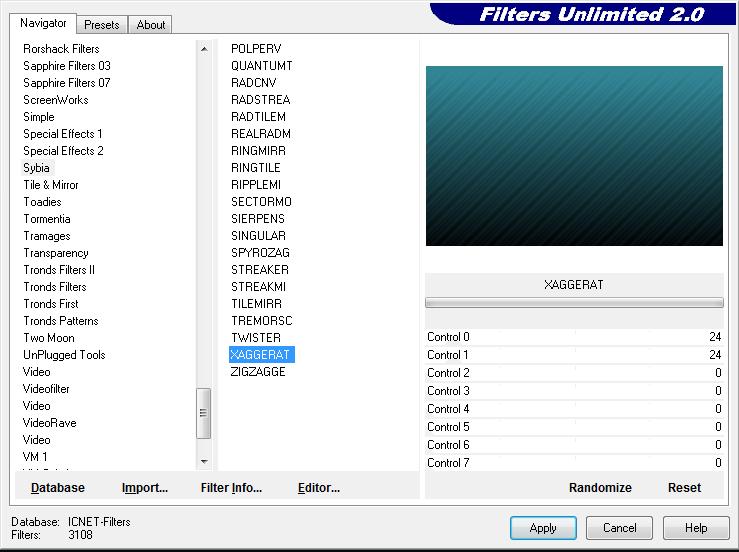The width and height of the screenshot is (739, 552).
Task: Pick the SIERPENS filter
Action: click(258, 218)
